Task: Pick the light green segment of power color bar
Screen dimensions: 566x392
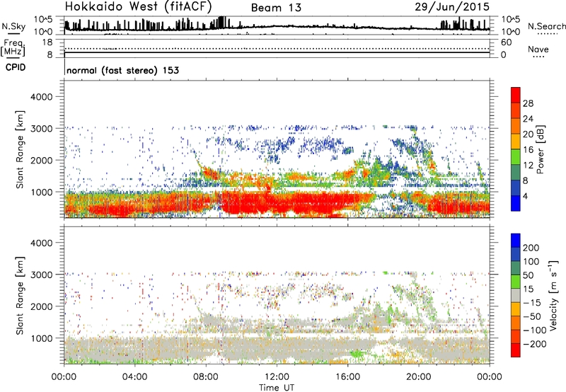Action: click(516, 156)
